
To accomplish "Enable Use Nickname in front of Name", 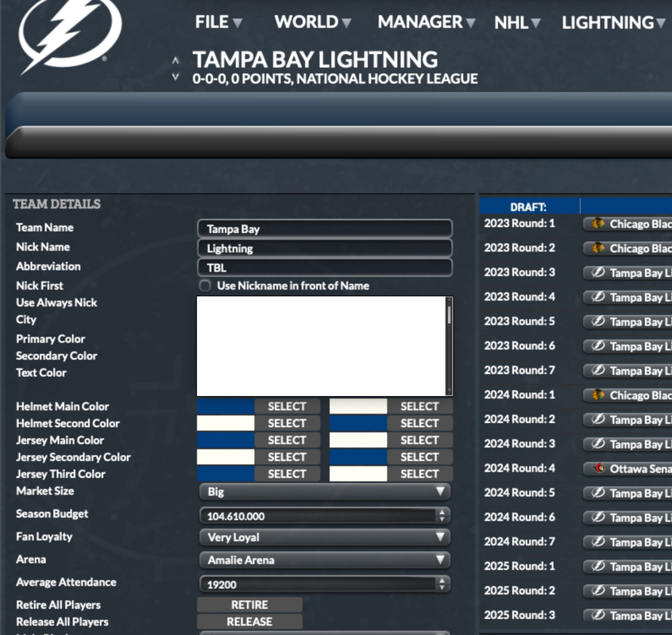I will pos(205,286).
